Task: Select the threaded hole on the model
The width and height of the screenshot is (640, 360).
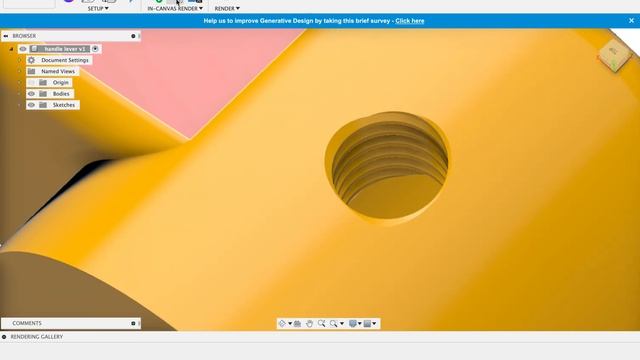Action: 387,167
